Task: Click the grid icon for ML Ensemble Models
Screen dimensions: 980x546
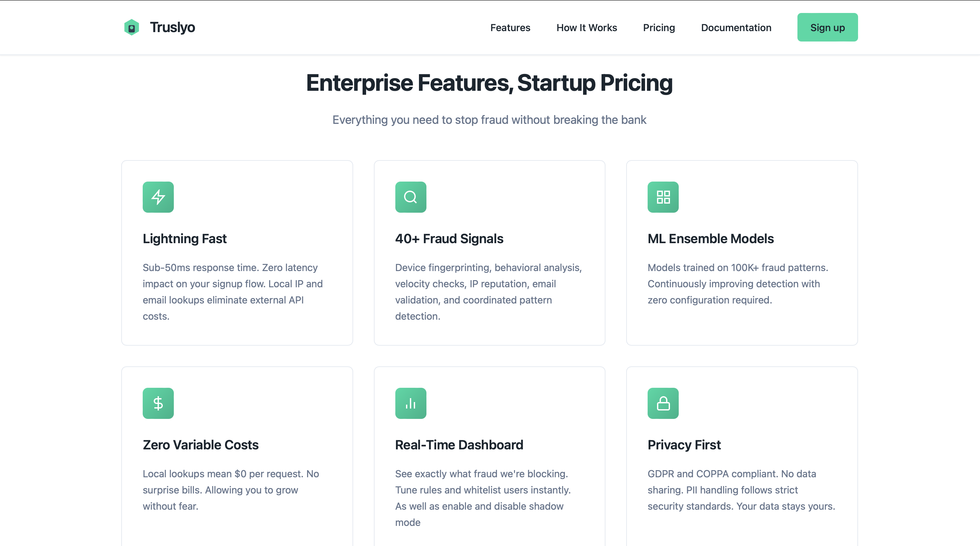Action: (x=663, y=197)
